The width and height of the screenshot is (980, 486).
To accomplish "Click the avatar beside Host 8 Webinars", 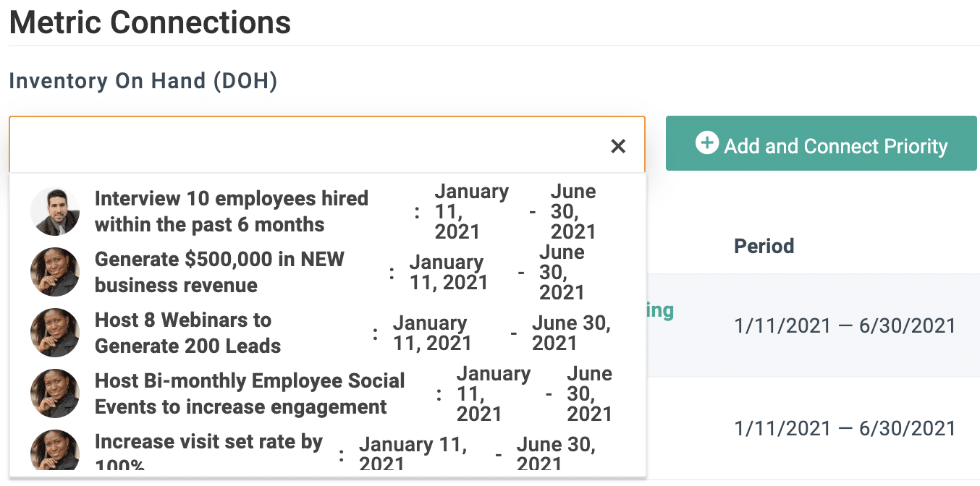I will 55,333.
